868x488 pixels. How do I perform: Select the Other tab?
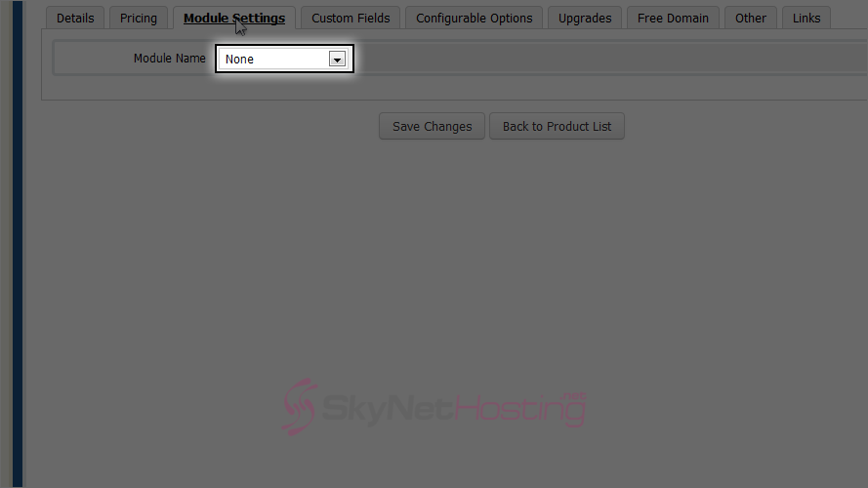click(751, 19)
